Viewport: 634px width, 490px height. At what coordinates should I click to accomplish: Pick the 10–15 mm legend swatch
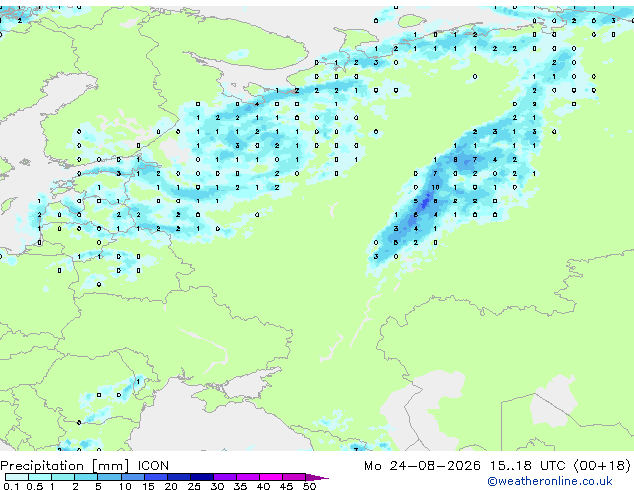tap(132, 477)
